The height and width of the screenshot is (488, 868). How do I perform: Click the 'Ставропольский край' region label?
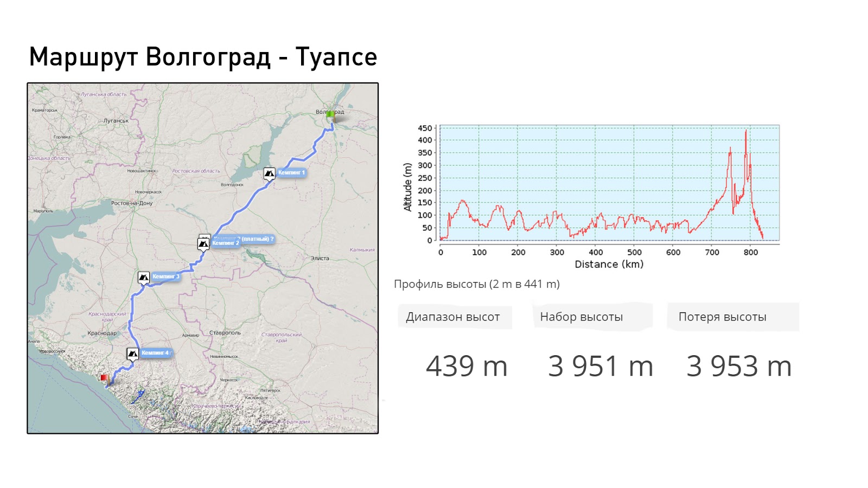(x=282, y=337)
